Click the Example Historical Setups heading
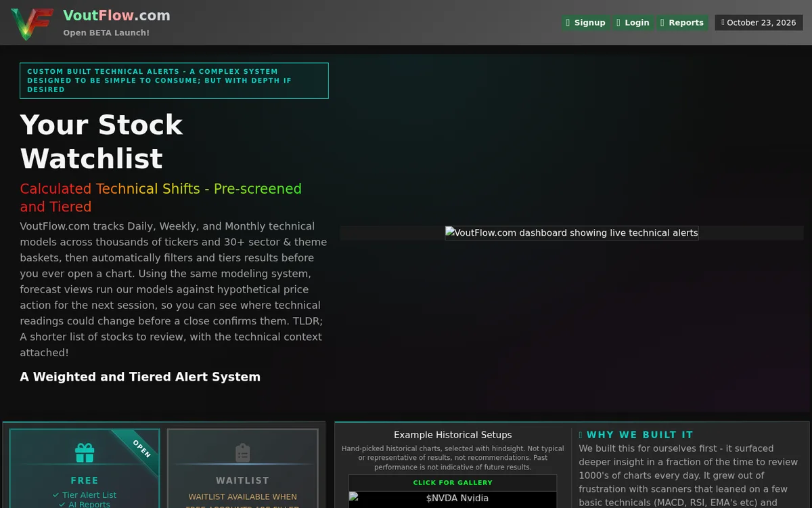Viewport: 812px width, 508px height. click(453, 435)
